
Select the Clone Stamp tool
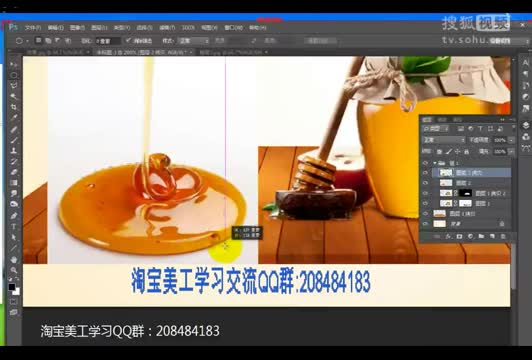pyautogui.click(x=14, y=150)
